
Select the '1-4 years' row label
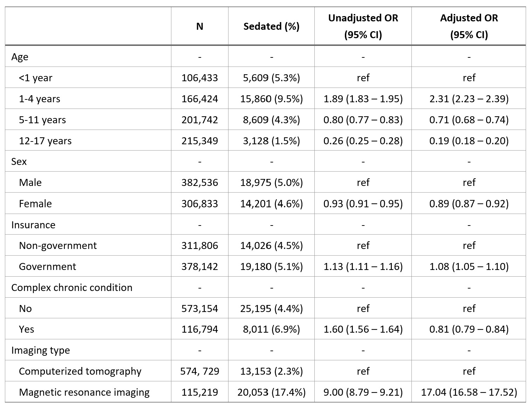(40, 99)
